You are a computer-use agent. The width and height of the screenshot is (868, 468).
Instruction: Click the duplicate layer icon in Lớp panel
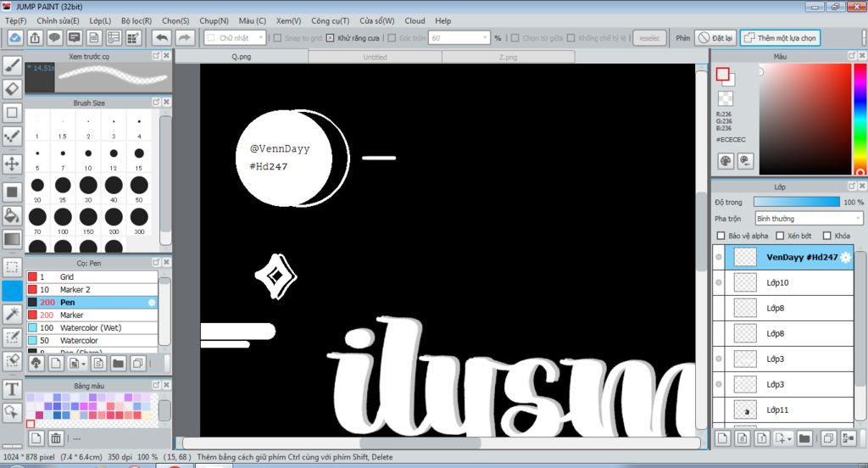(828, 438)
